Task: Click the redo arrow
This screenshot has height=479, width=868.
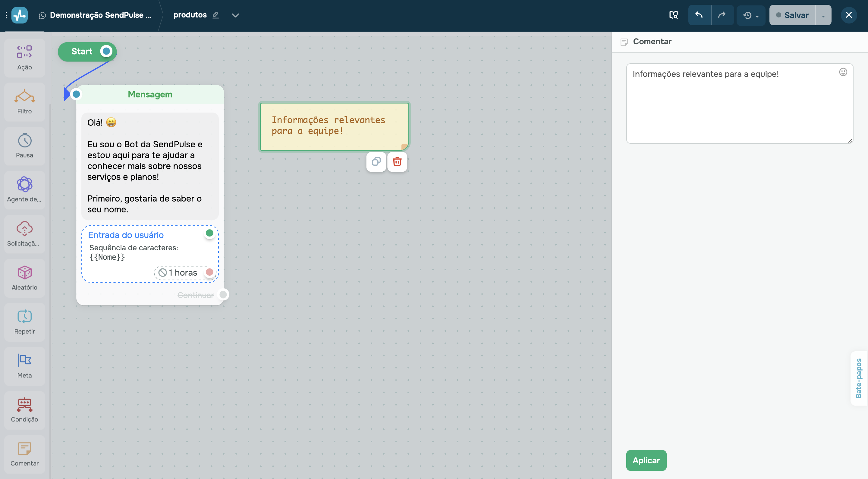Action: (x=722, y=15)
